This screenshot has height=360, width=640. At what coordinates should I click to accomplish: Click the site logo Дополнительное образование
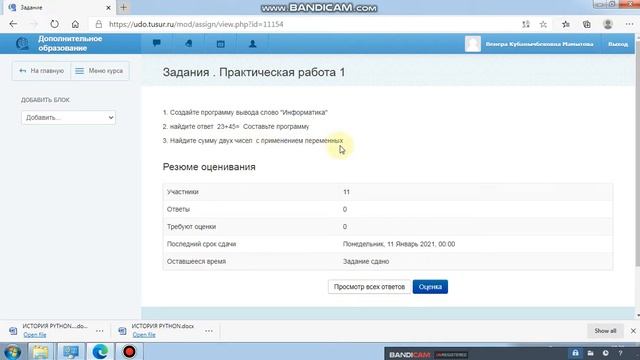click(x=59, y=43)
